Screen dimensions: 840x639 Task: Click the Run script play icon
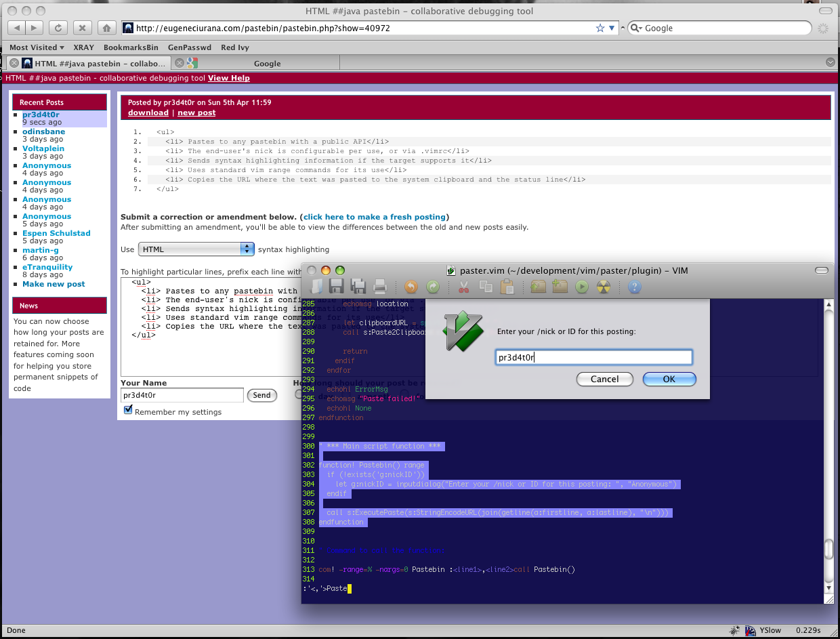[581, 287]
